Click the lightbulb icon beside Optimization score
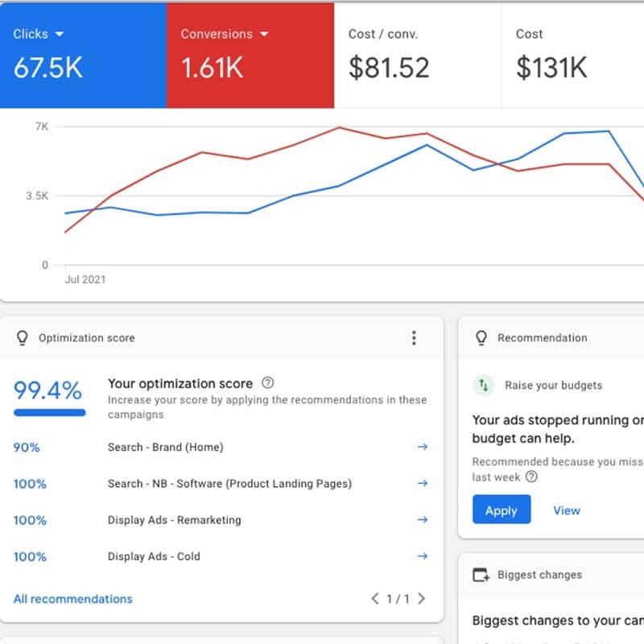The image size is (644, 644). coord(22,338)
